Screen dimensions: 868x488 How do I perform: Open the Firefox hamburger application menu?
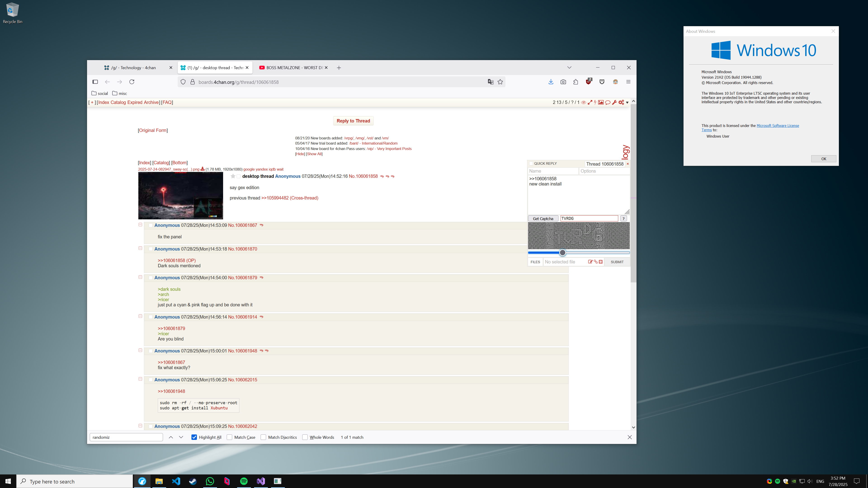(x=628, y=82)
